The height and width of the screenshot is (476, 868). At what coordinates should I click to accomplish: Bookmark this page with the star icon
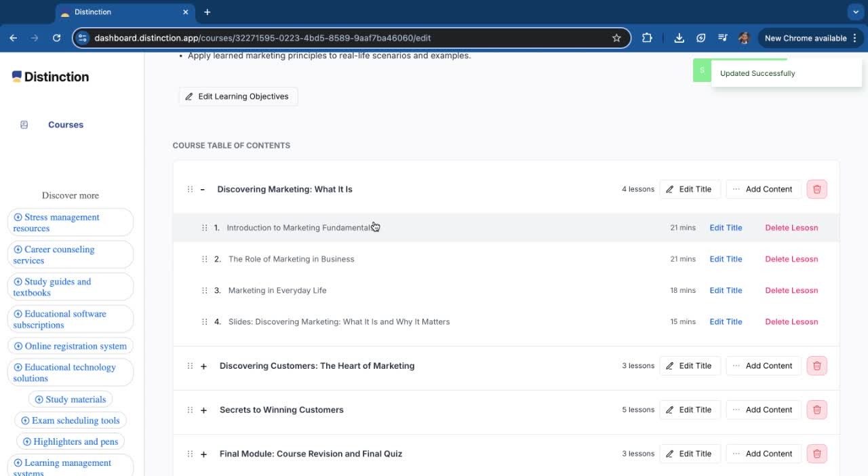616,38
